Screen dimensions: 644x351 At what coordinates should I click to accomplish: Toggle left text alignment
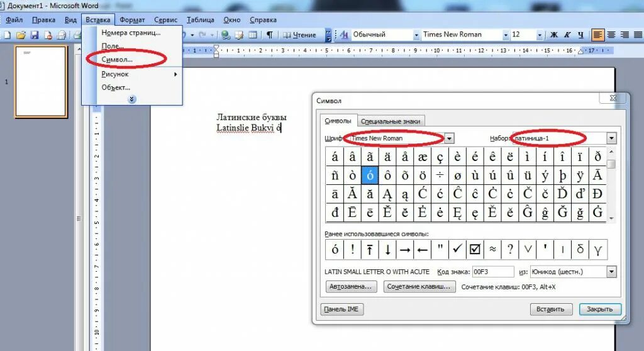597,35
